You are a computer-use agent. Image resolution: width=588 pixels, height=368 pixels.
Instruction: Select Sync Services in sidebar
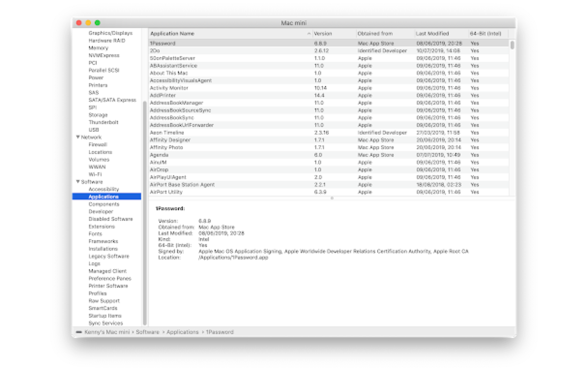click(105, 323)
